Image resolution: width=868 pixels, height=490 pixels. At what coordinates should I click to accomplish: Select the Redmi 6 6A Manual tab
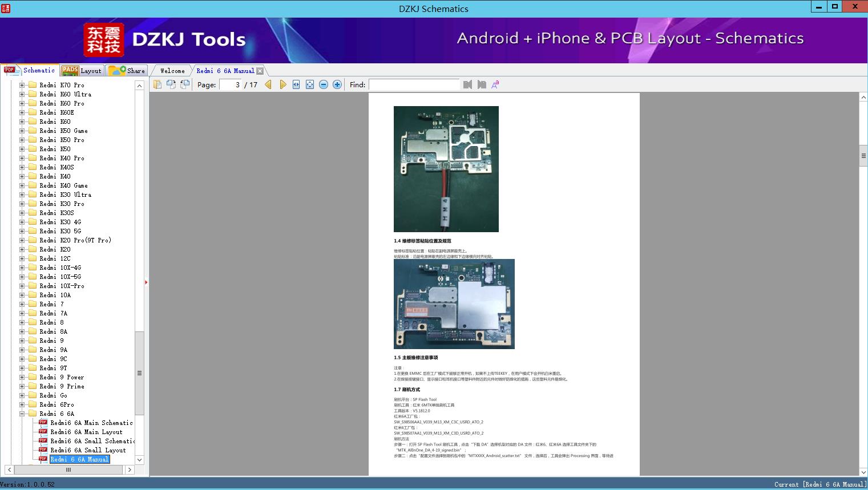[225, 71]
